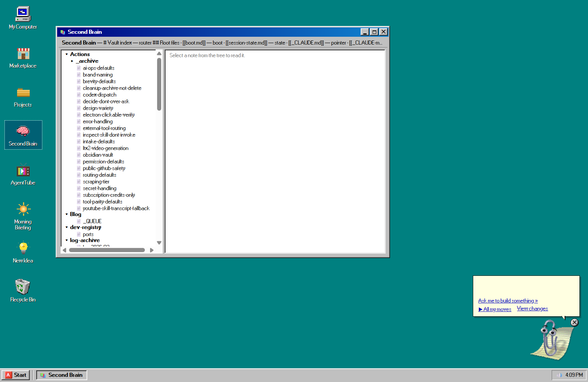Collapse the log-archive folder arrow
Image resolution: width=588 pixels, height=382 pixels.
tap(66, 240)
